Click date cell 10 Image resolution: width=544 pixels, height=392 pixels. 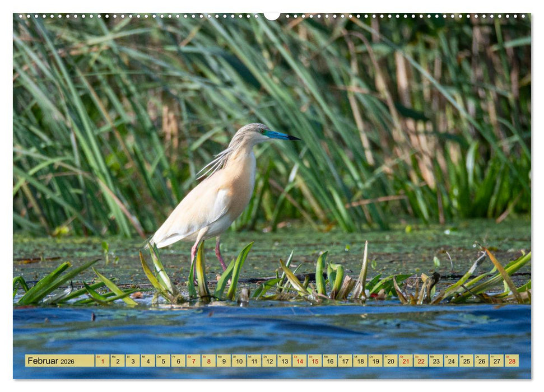pyautogui.click(x=241, y=362)
